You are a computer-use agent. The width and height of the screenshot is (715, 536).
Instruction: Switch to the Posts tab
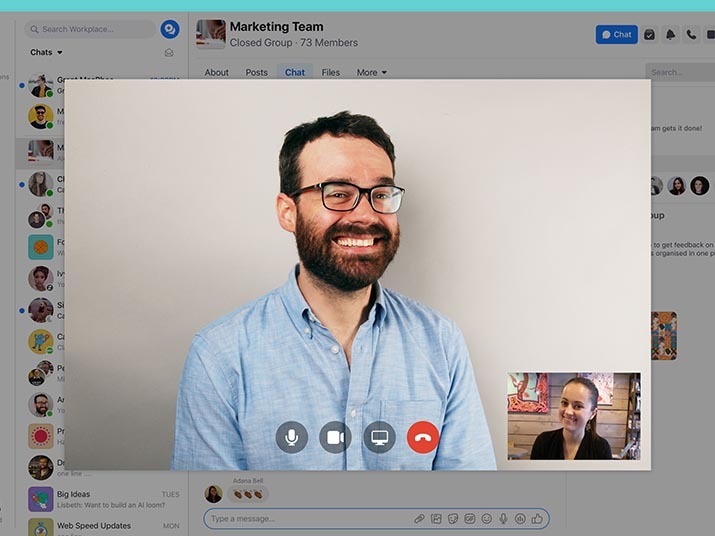(x=256, y=73)
